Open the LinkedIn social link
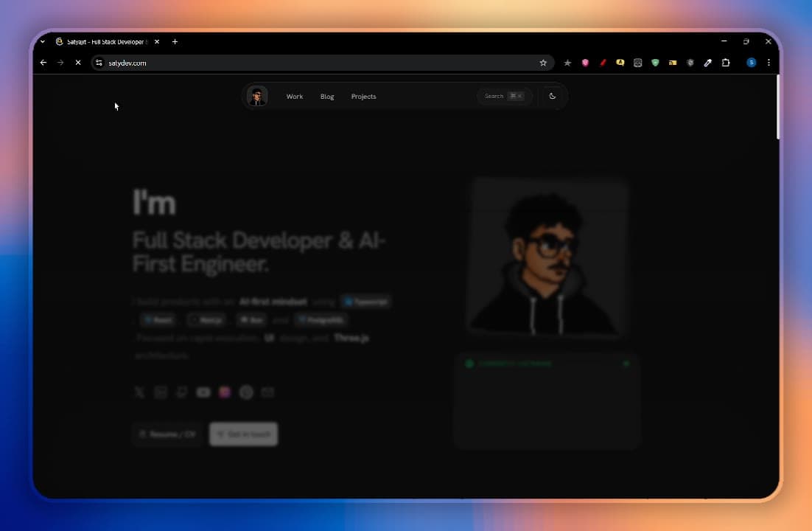The width and height of the screenshot is (812, 531). [161, 392]
